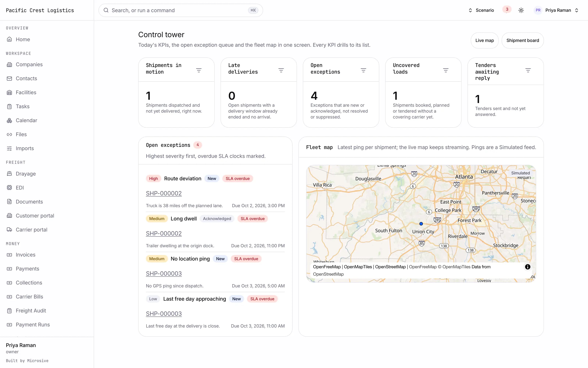
Task: Open SHP-000002 link under Long dwell
Action: 164,233
